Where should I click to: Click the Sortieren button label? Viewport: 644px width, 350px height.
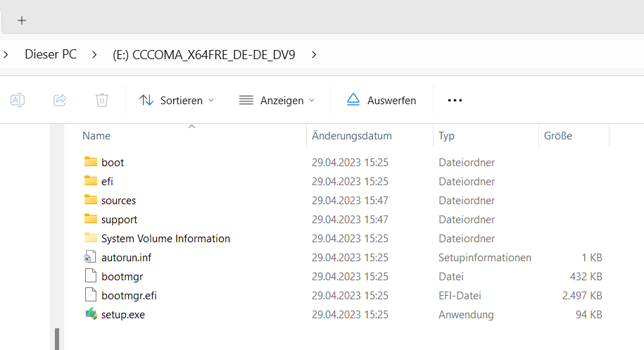pyautogui.click(x=181, y=101)
